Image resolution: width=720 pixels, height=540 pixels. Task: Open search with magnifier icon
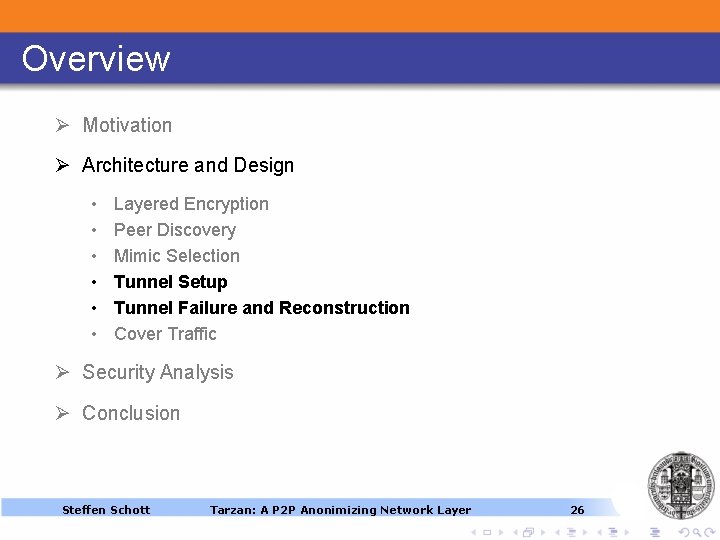[x=697, y=533]
